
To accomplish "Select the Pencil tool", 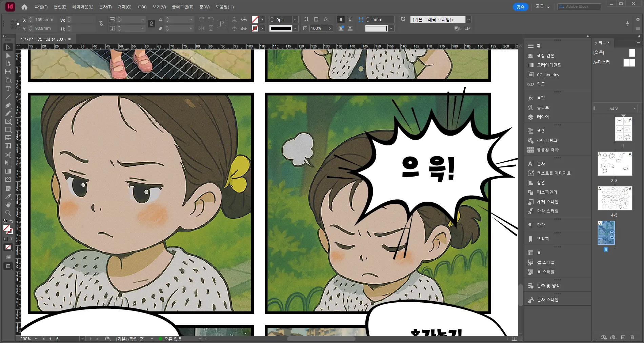I will point(8,114).
